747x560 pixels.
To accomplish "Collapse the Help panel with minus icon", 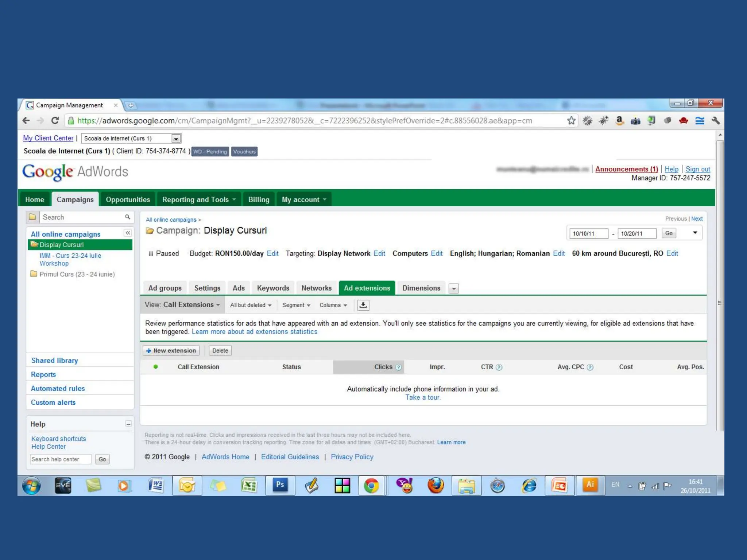I will [128, 424].
